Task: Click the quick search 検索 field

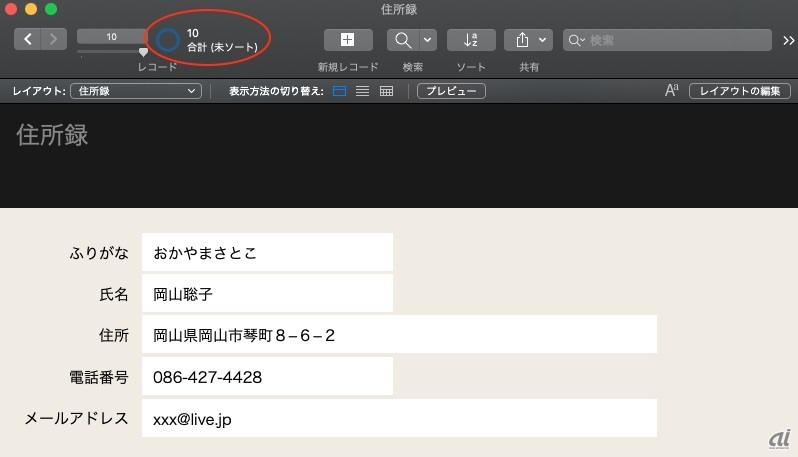Action: click(670, 40)
